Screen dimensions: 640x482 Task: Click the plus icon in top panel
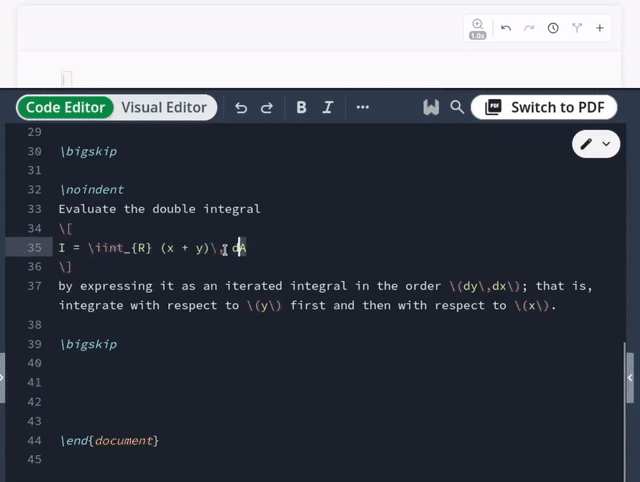click(x=600, y=28)
